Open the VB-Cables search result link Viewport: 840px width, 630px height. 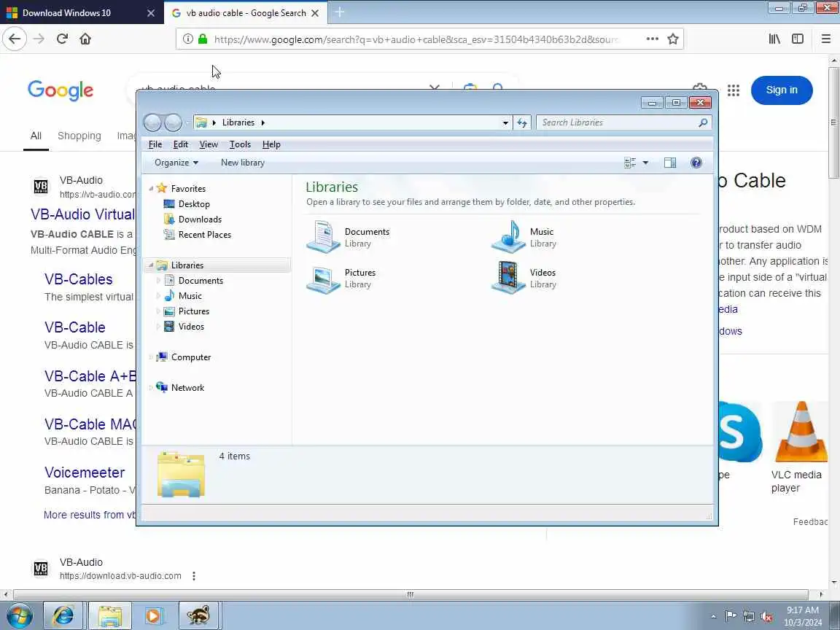click(x=78, y=279)
